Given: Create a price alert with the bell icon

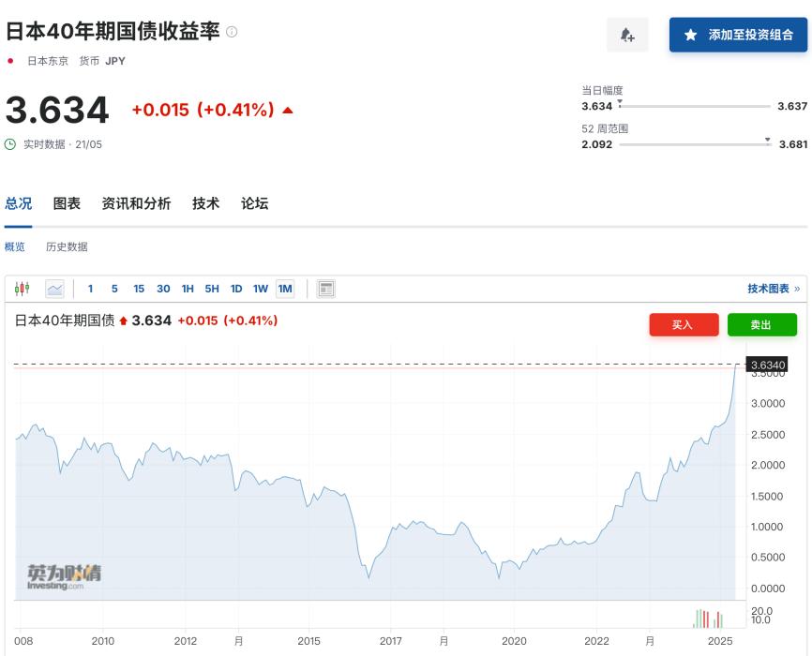Looking at the screenshot, I should [627, 35].
